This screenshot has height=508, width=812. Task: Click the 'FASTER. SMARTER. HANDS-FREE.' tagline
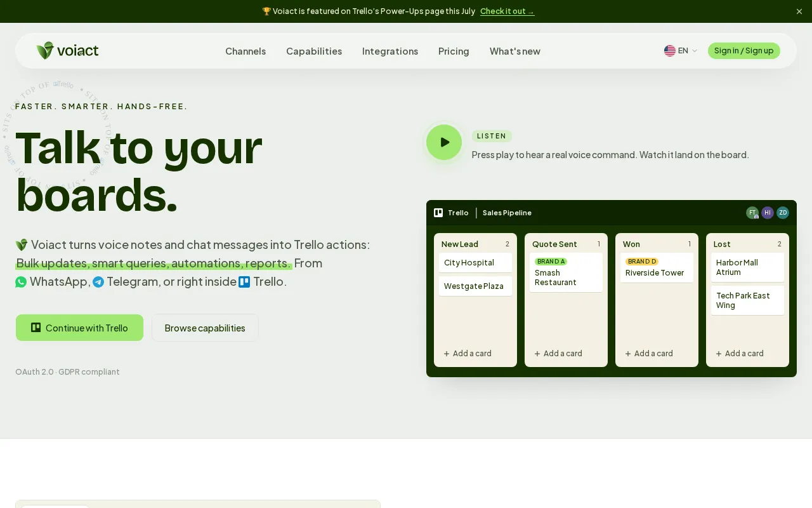pyautogui.click(x=101, y=107)
